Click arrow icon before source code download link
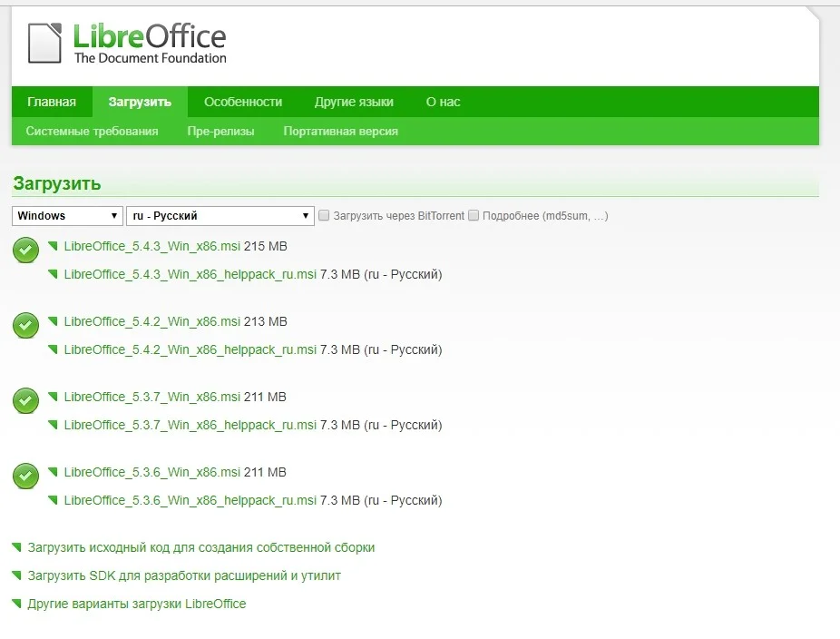This screenshot has height=639, width=840. [16, 546]
